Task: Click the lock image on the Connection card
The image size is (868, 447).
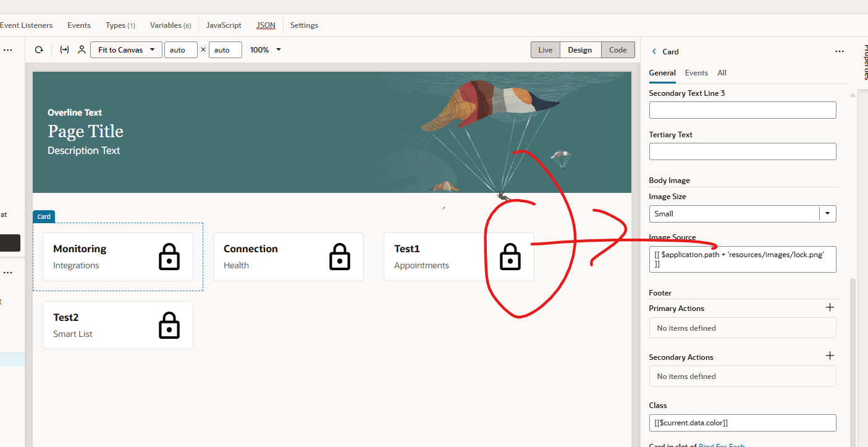Action: pos(340,257)
